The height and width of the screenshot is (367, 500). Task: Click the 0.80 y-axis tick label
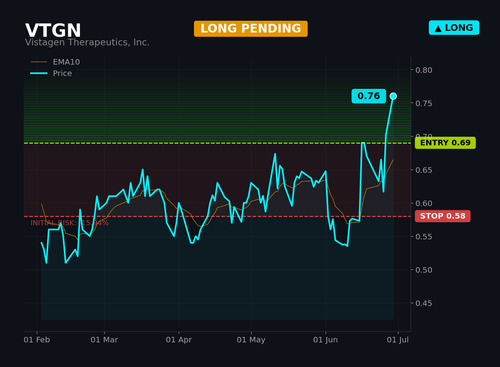click(424, 70)
